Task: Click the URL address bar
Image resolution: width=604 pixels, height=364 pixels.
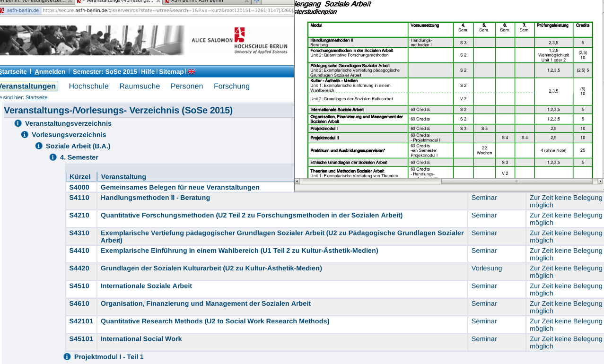Action: [x=167, y=10]
